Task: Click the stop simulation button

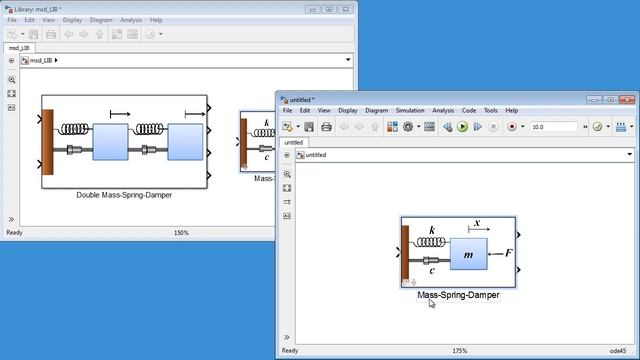Action: (x=493, y=127)
